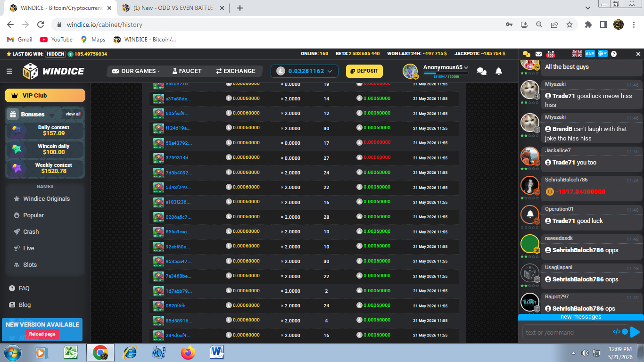Open the Daily contest $157.09 card

[x=45, y=131]
